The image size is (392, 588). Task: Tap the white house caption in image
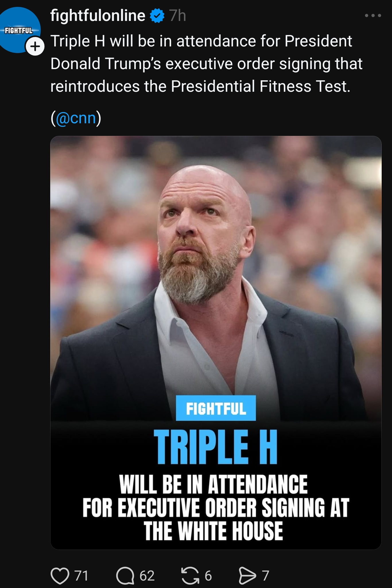pos(216,507)
